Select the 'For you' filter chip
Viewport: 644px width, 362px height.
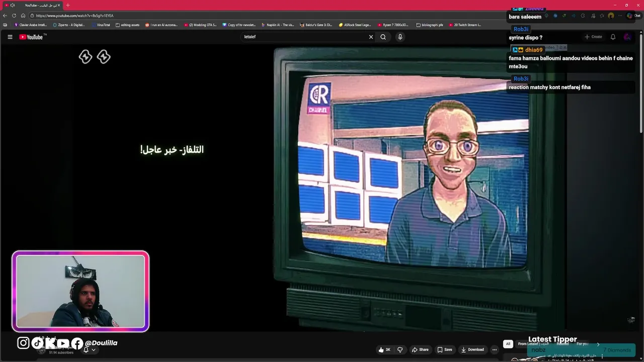pos(583,344)
